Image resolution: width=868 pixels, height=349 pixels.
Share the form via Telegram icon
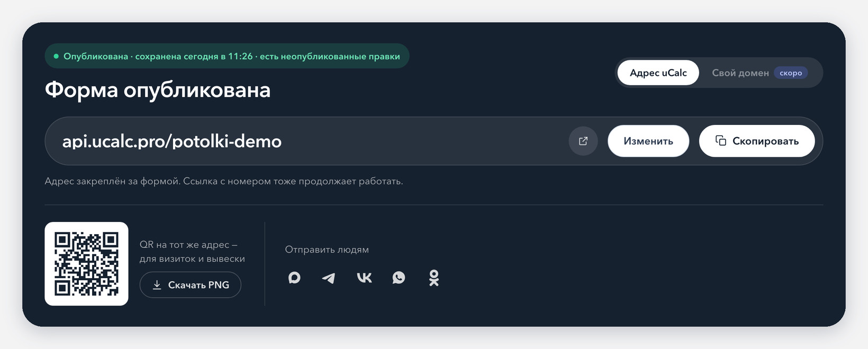(329, 278)
